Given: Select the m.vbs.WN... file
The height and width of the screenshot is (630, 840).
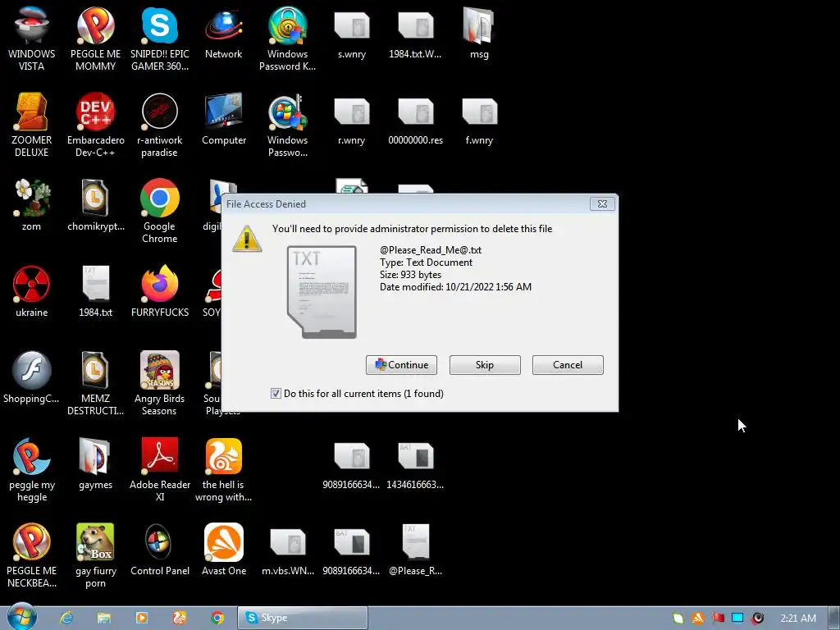Looking at the screenshot, I should tap(288, 552).
